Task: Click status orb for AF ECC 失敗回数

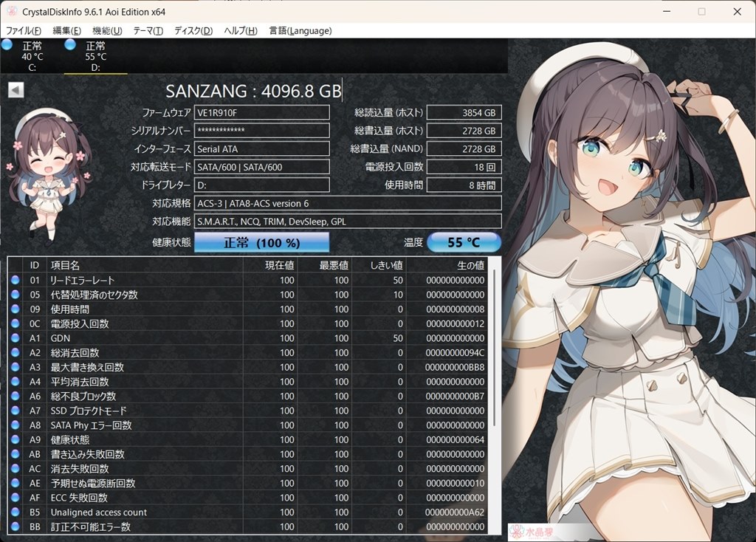Action: [x=15, y=497]
